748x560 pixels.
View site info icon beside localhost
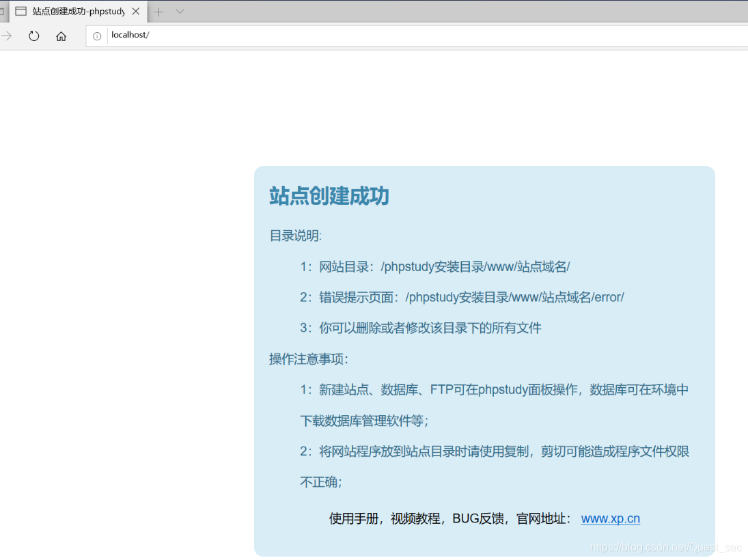pos(97,36)
